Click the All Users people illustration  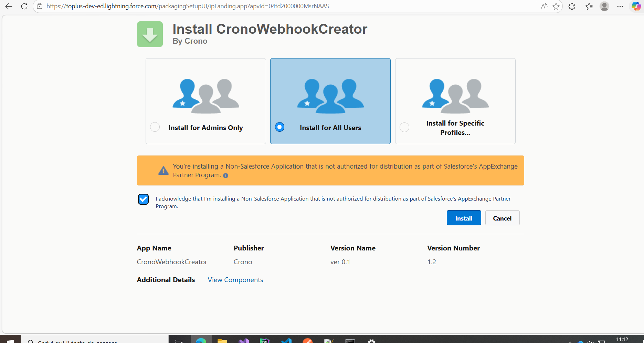point(330,96)
